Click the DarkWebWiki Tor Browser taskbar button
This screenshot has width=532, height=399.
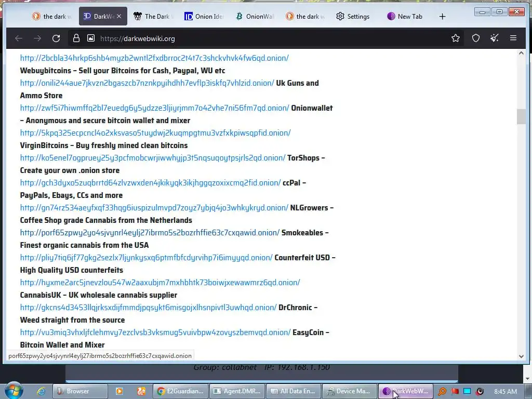coord(406,391)
